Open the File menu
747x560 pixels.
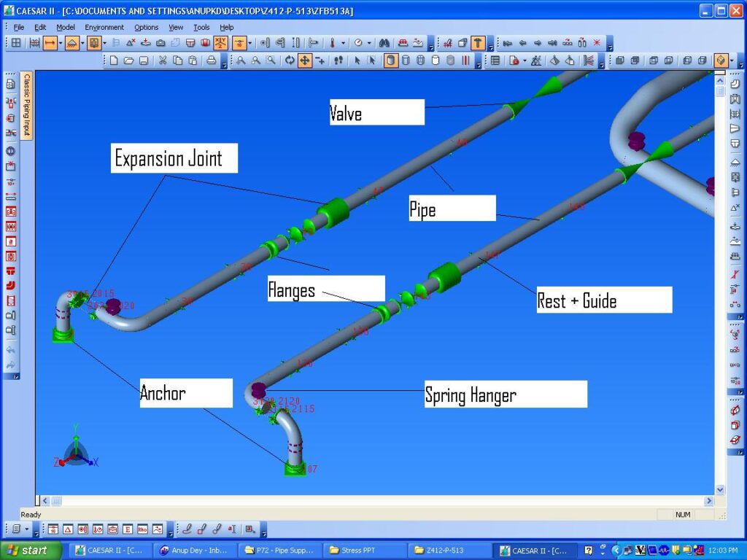click(x=18, y=27)
